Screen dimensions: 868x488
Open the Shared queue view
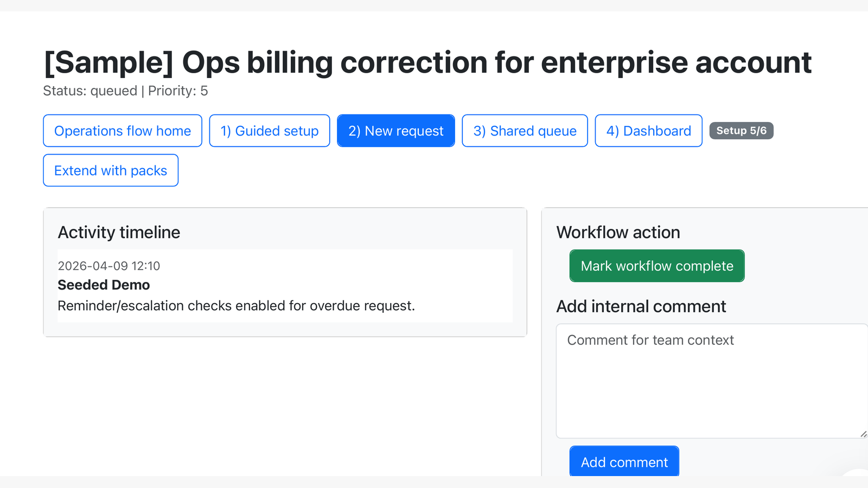(x=524, y=131)
